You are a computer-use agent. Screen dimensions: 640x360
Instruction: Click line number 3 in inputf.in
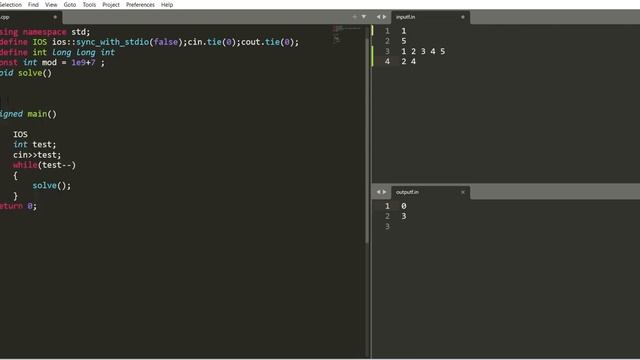tap(387, 51)
